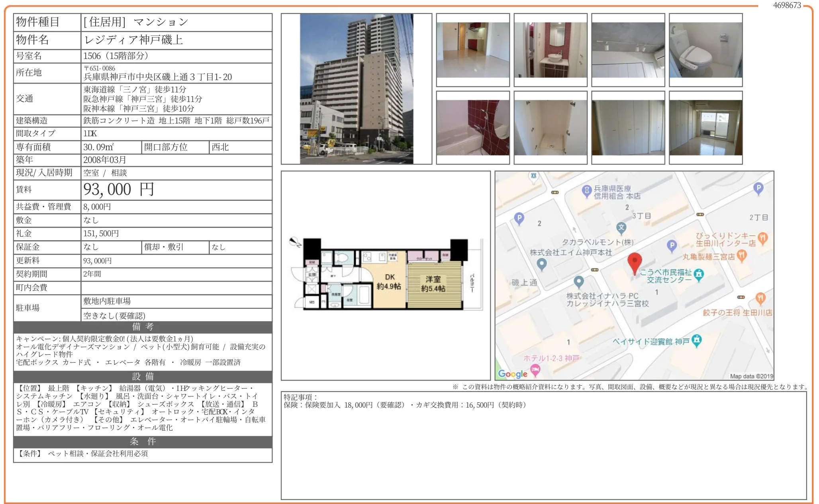
Task: Open the washbasin mirror photo thumbnail
Action: 550,50
